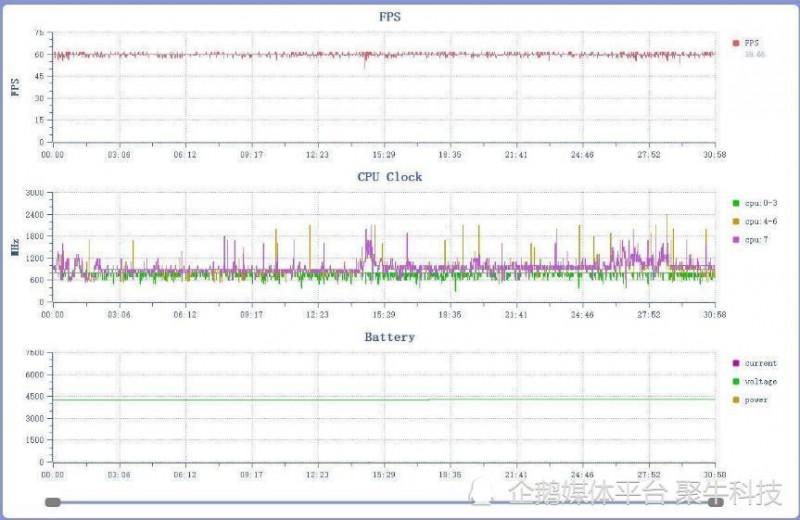
Task: Click the left handle of time range slider
Action: (53, 502)
